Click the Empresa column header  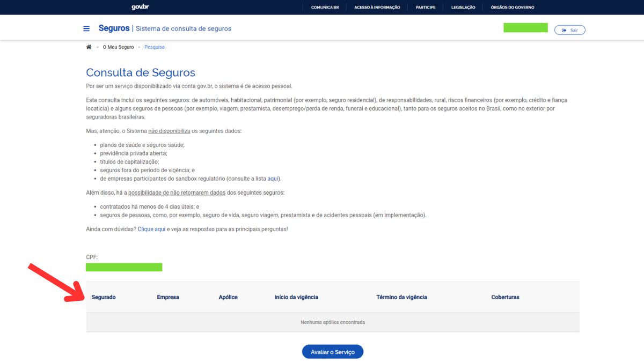168,297
